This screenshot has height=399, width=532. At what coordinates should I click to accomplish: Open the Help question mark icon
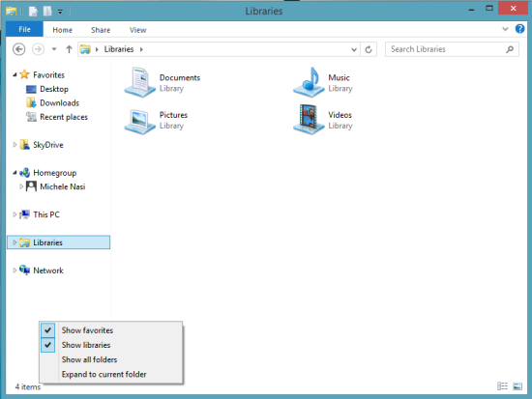(519, 29)
